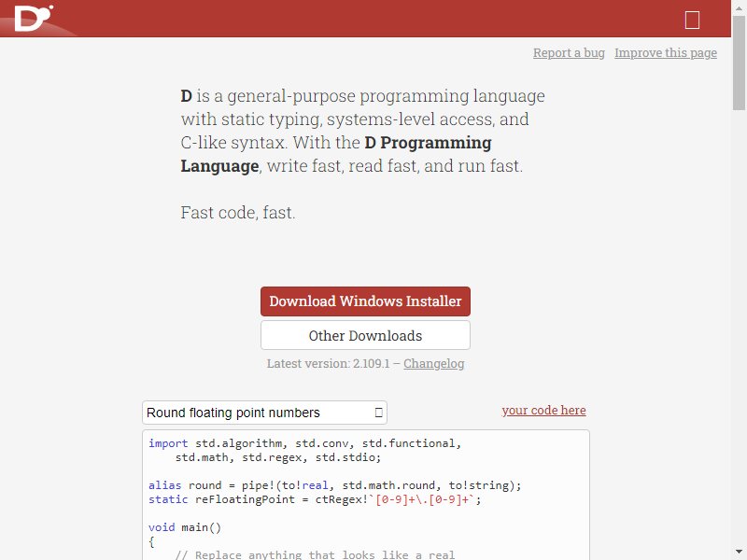This screenshot has height=560, width=747.
Task: View the Changelog link
Action: tap(434, 364)
